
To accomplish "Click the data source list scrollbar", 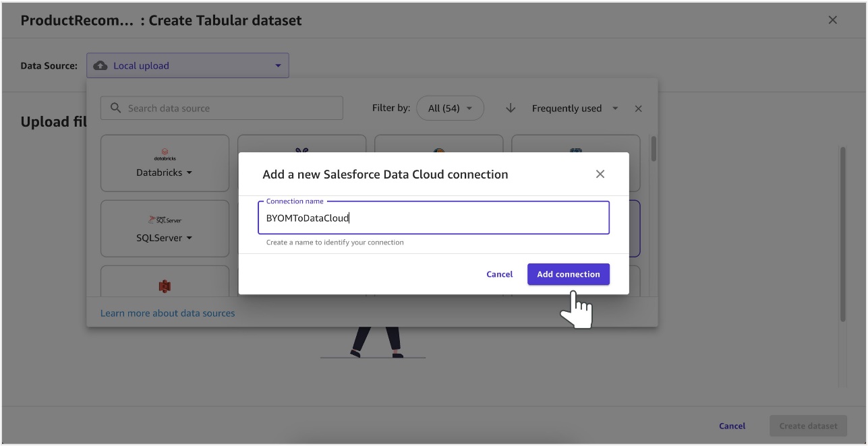I will click(654, 149).
